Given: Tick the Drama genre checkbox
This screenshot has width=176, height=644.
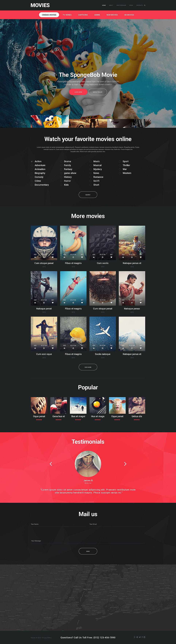Looking at the screenshot, I should pyautogui.click(x=61, y=161).
